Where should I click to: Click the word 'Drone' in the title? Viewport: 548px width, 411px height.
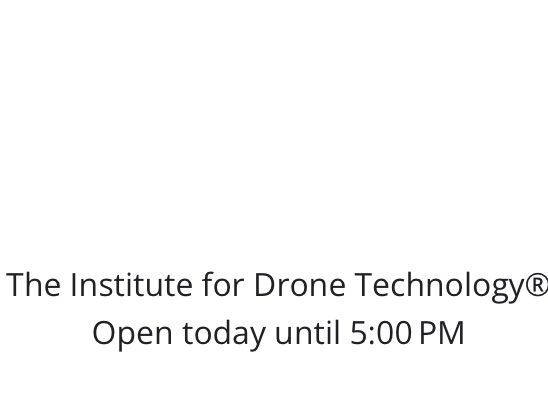[x=300, y=284]
